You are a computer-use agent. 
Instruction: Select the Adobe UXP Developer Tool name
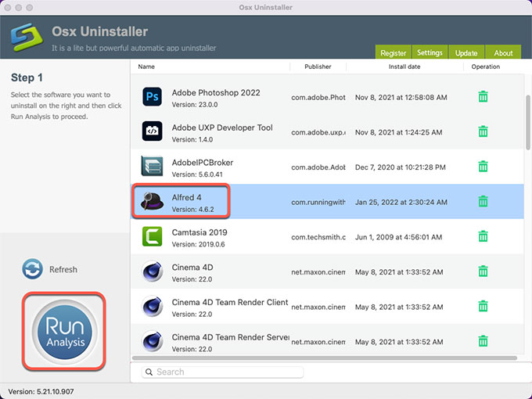(222, 128)
